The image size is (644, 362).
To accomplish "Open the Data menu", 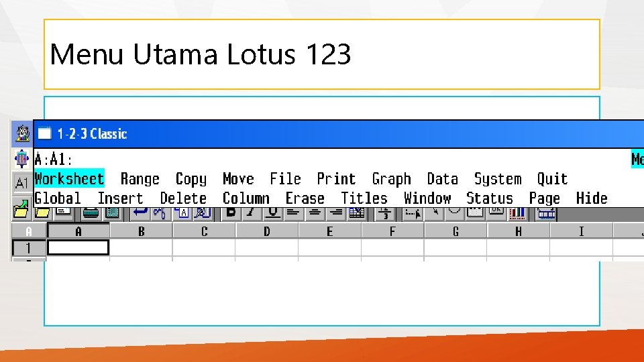I will [442, 178].
